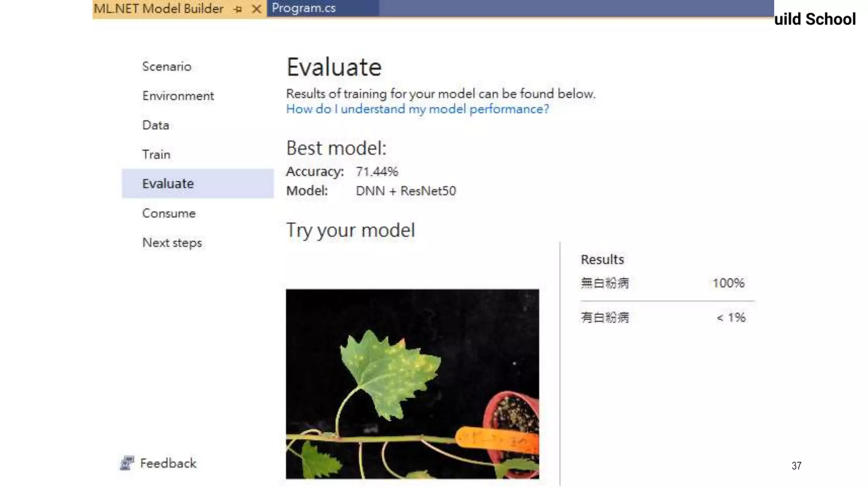Click the DNN + ResNet50 model name
The height and width of the screenshot is (488, 868).
pyautogui.click(x=406, y=191)
